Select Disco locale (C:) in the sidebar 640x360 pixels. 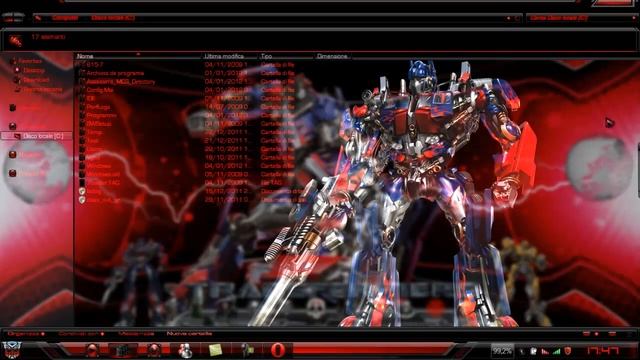37,136
